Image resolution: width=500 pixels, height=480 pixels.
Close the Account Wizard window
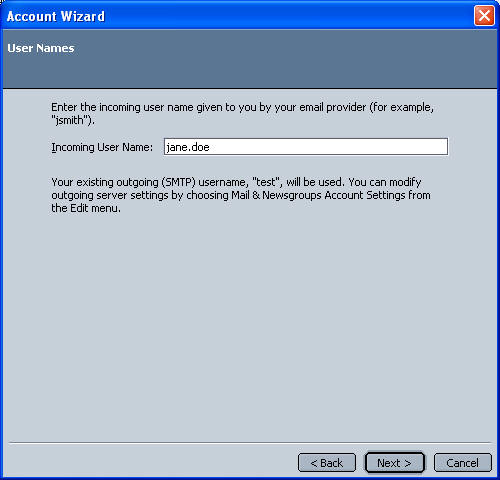pos(484,15)
